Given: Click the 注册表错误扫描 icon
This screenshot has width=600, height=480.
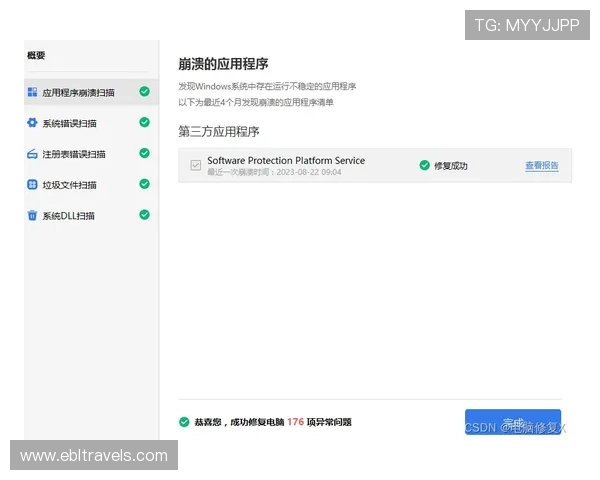Looking at the screenshot, I should click(33, 154).
